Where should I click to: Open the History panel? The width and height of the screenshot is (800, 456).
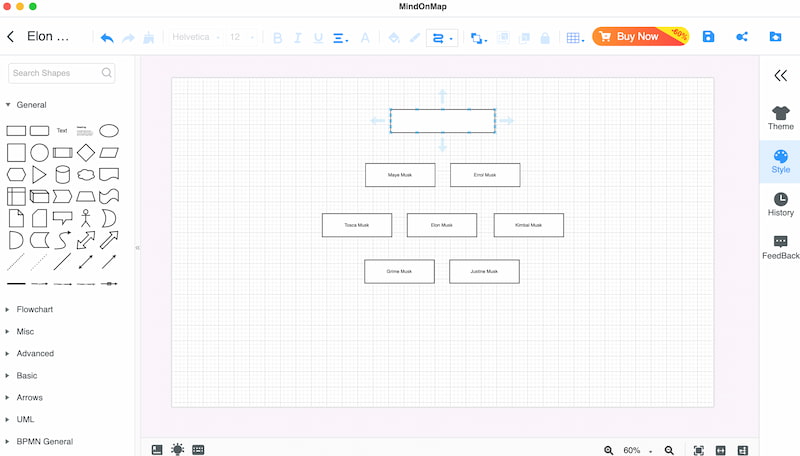click(x=781, y=205)
